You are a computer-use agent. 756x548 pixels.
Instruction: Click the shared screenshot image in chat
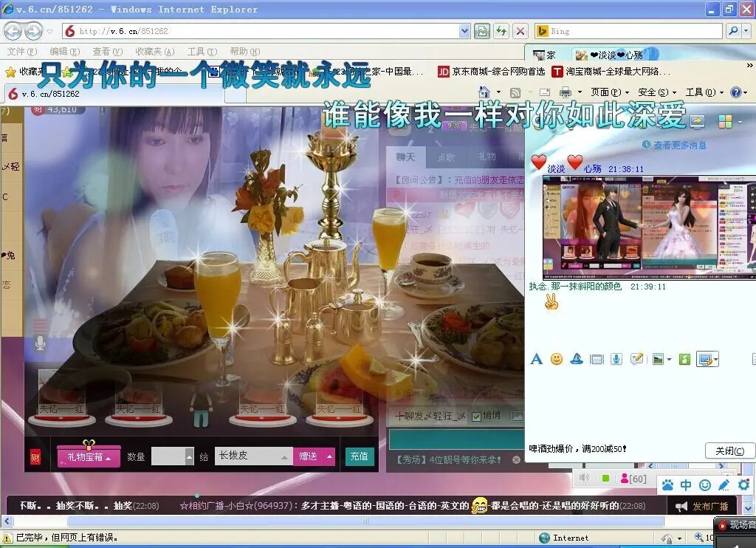[649, 227]
